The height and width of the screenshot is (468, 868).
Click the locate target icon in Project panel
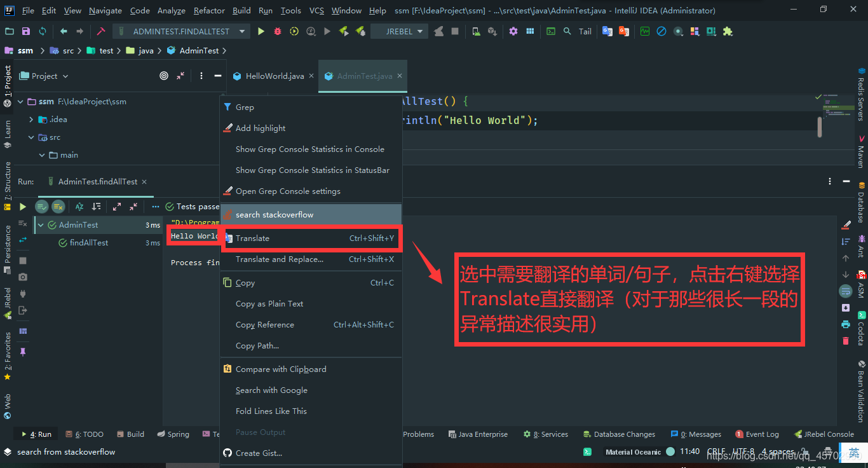tap(164, 76)
